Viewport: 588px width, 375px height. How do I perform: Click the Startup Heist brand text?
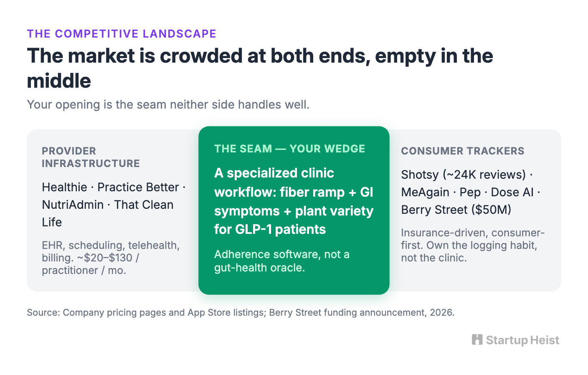(522, 340)
